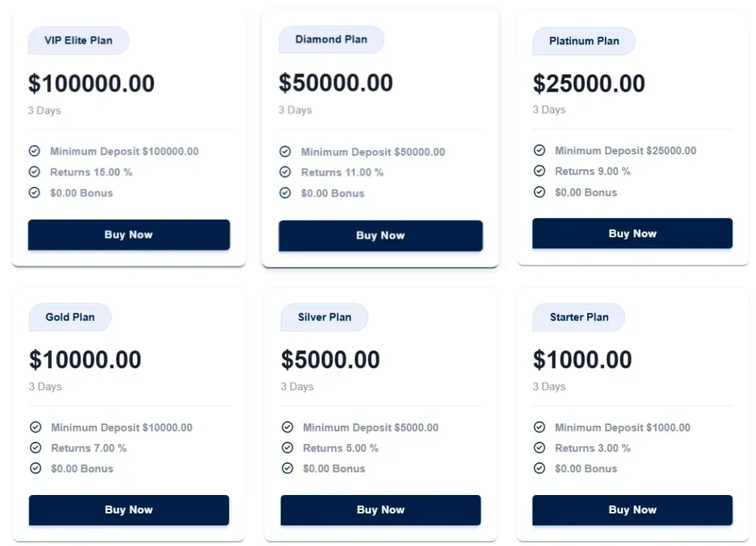
Task: Click checkmark icon beside Returns 9.00 %
Action: [x=540, y=171]
